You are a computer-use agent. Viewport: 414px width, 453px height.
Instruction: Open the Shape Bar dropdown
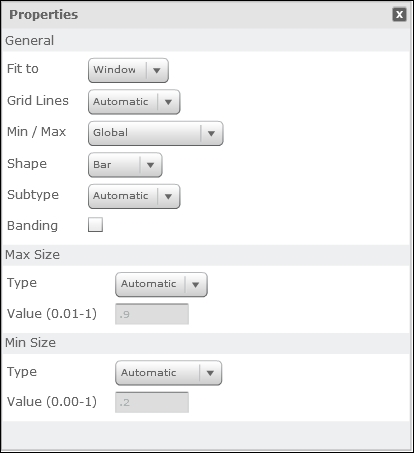[125, 165]
